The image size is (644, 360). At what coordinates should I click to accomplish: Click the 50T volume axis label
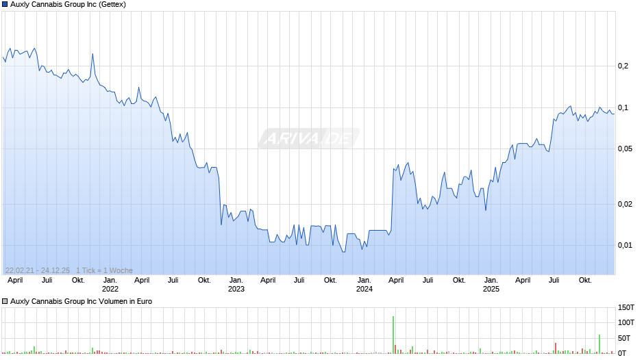(624, 338)
